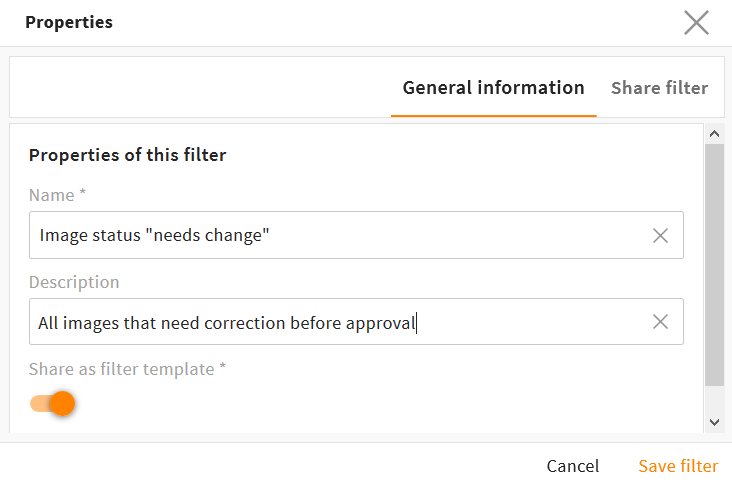Clear the Name field with its X icon
The width and height of the screenshot is (732, 487).
click(x=660, y=235)
